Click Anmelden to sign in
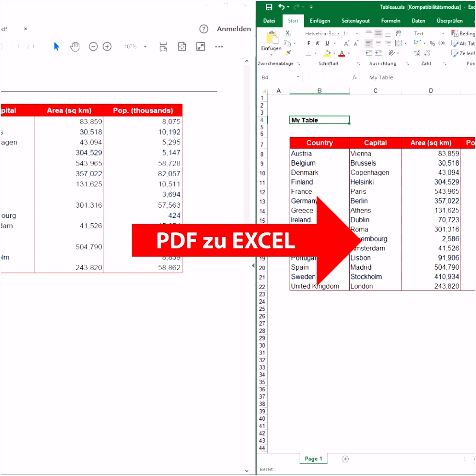The width and height of the screenshot is (476, 476). [x=234, y=29]
